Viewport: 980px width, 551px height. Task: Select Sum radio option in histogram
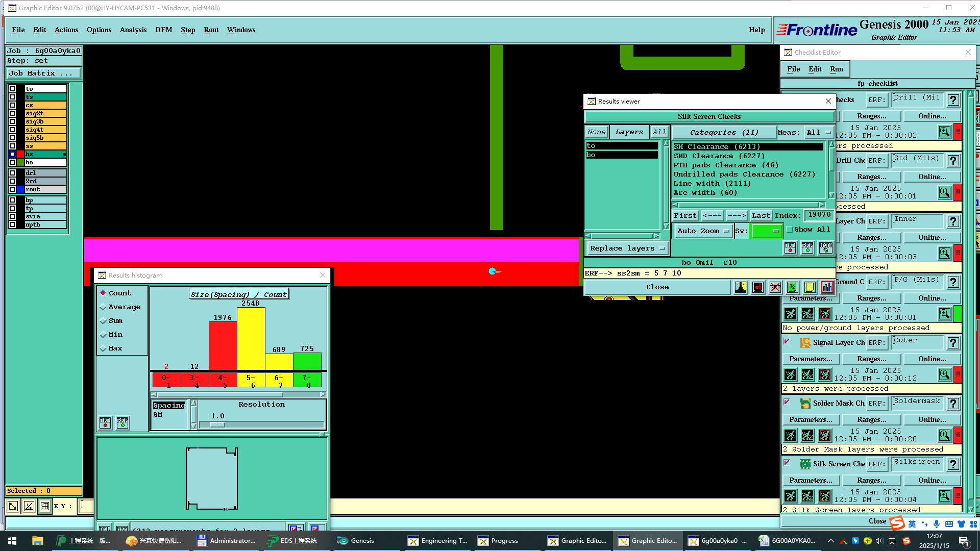click(103, 320)
